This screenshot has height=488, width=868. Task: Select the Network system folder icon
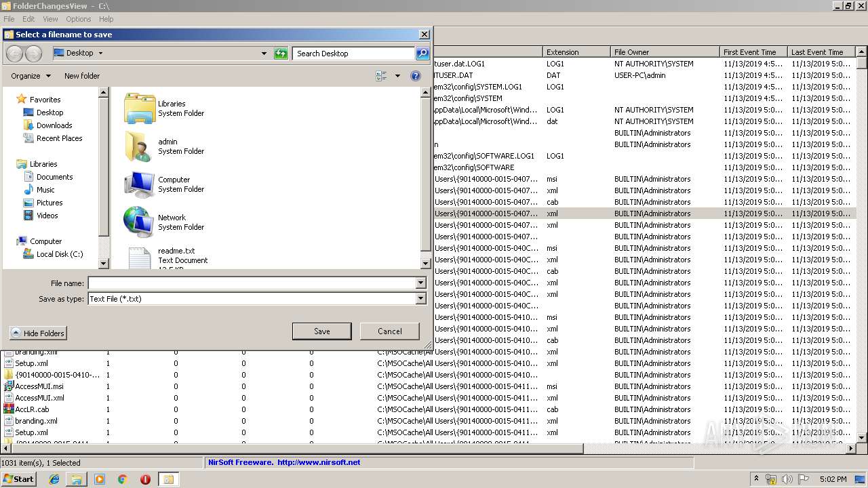[x=140, y=222]
